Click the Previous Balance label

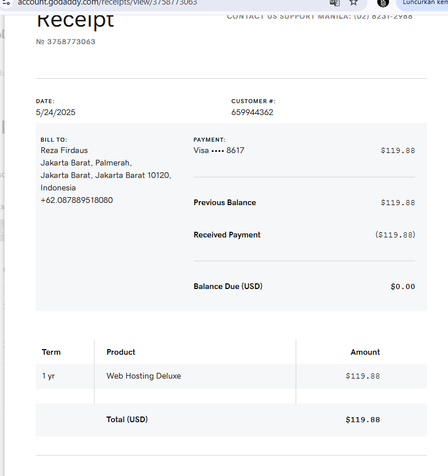(x=225, y=203)
